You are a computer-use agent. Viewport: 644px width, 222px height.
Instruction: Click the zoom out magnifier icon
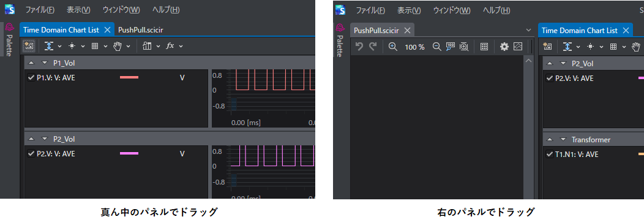(437, 47)
